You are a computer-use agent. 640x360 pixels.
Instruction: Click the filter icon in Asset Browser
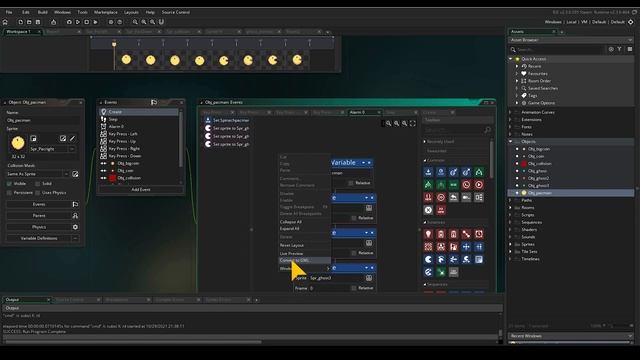click(x=620, y=49)
